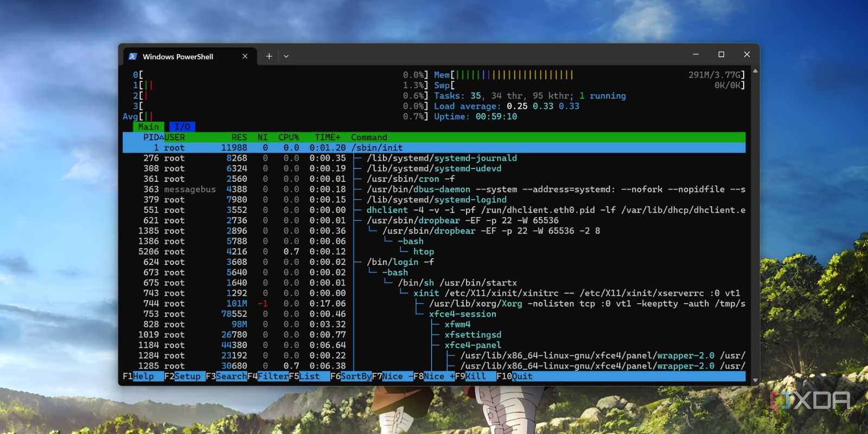
Task: Click the Load average values
Action: click(x=543, y=106)
